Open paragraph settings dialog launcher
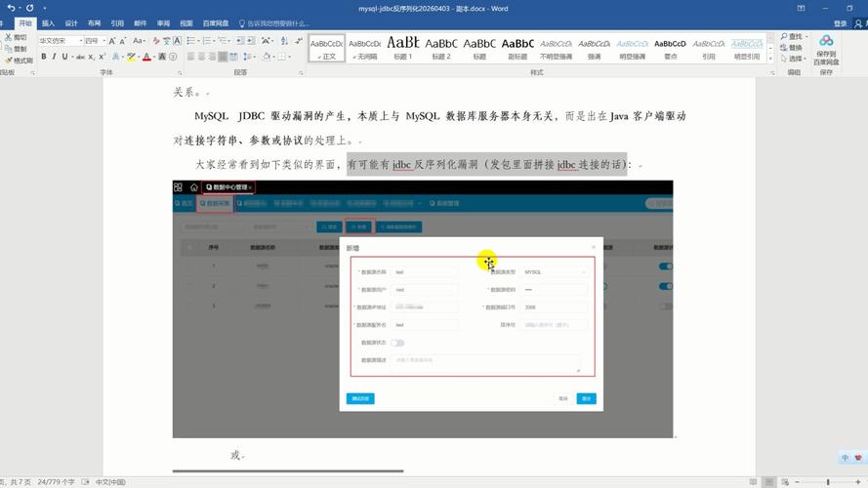Viewport: 868px width, 488px height. coord(301,73)
